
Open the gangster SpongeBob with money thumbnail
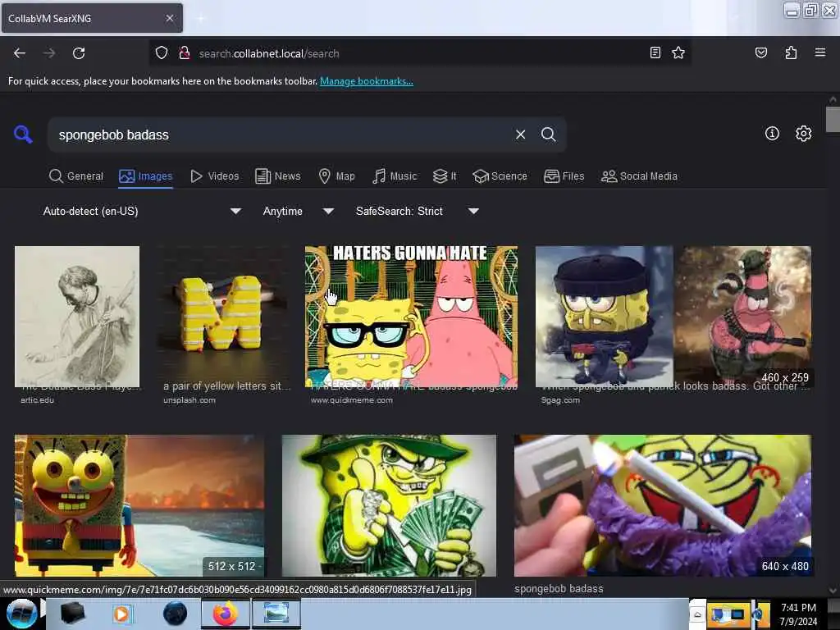coord(389,505)
